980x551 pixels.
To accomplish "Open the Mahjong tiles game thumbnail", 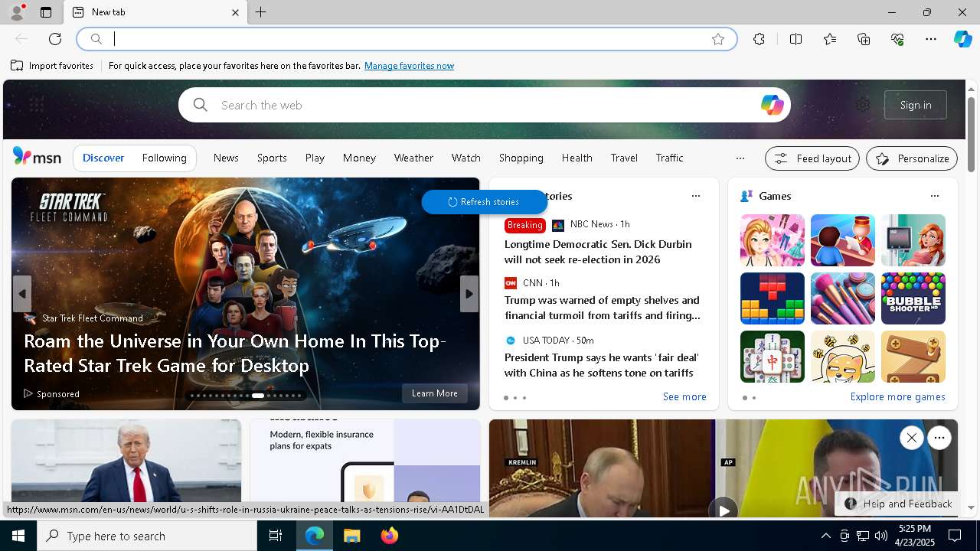I will pos(772,357).
